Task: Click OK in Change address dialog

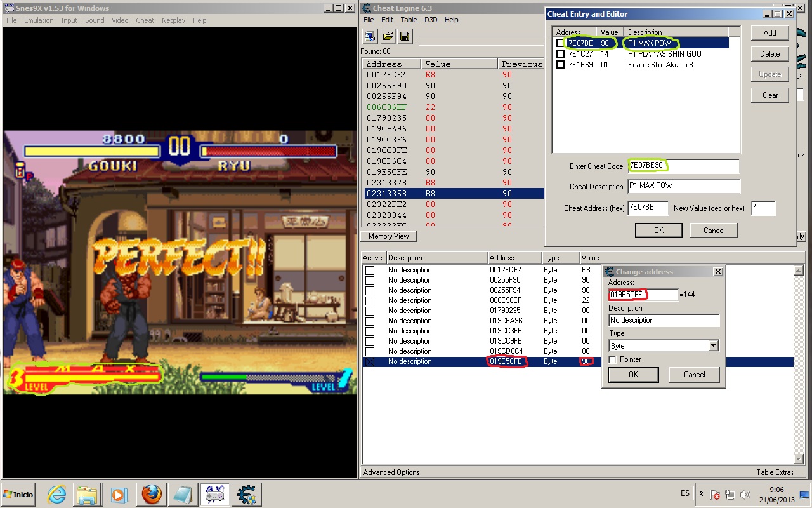Action: point(632,375)
